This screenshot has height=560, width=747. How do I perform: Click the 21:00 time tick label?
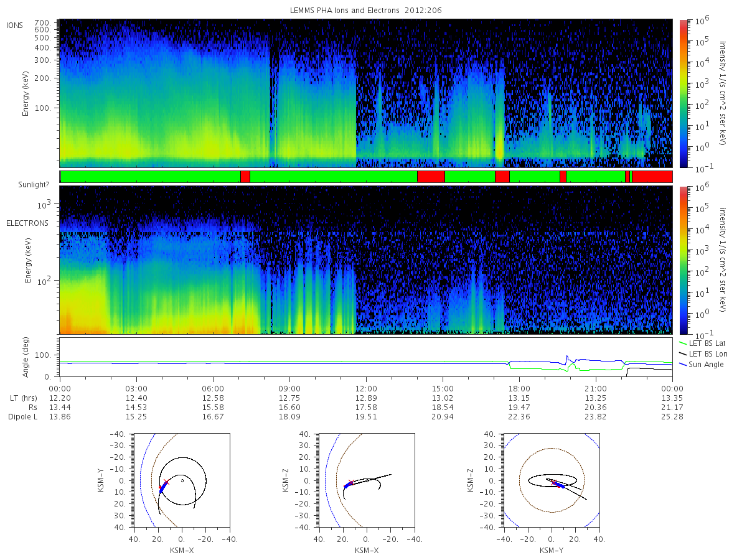tap(596, 389)
